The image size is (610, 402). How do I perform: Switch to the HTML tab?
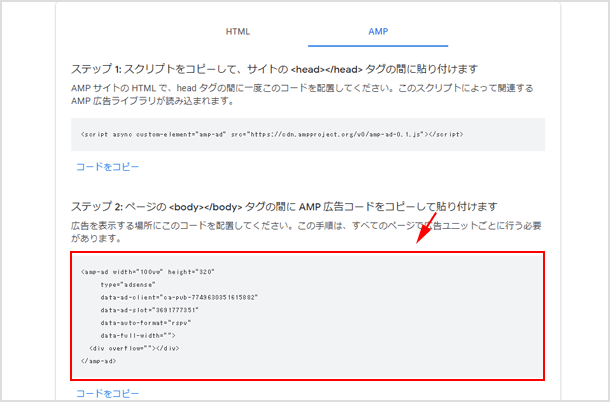point(238,32)
